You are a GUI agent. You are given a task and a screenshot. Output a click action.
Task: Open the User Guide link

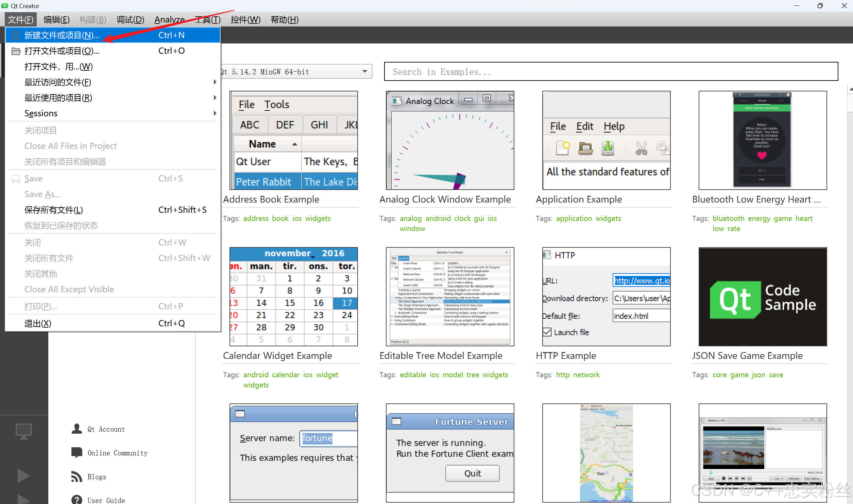point(106,500)
